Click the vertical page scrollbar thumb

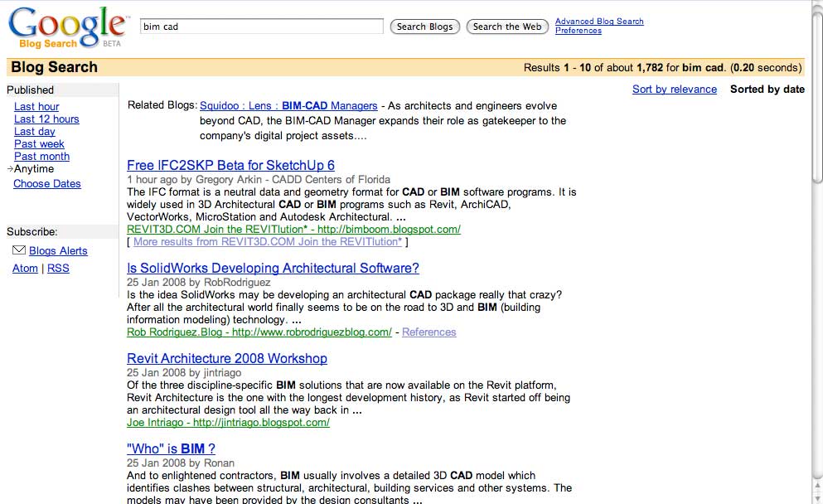(816, 97)
